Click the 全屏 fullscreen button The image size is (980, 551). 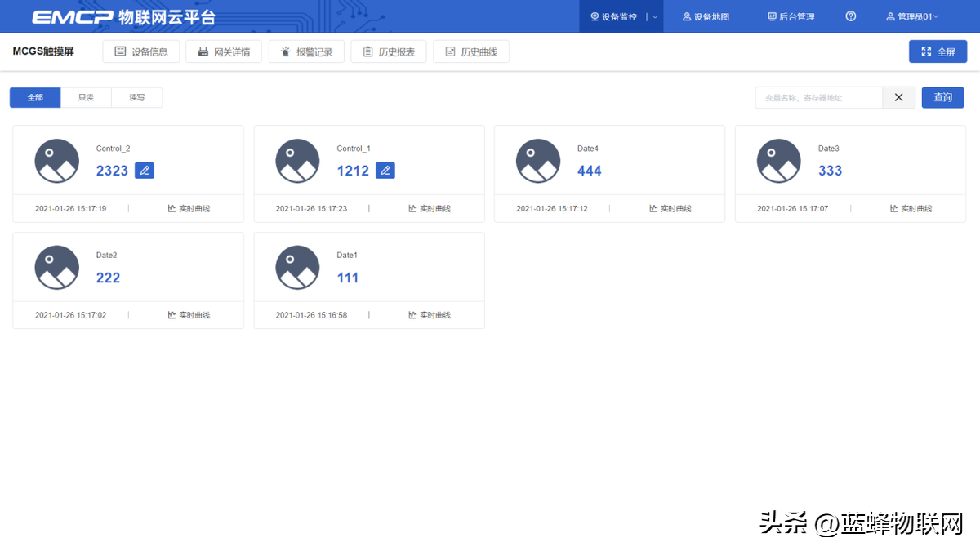(938, 52)
